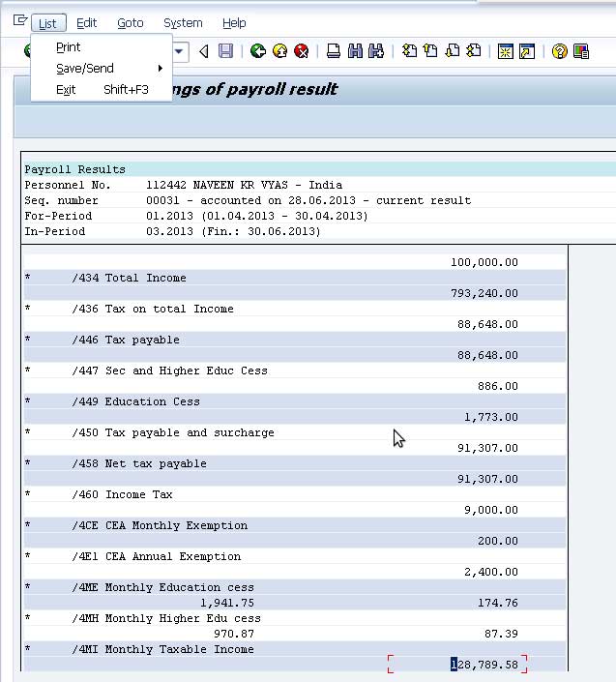Screen dimensions: 616x682
Task: Go to Previous Page icon
Action: pyautogui.click(x=430, y=51)
